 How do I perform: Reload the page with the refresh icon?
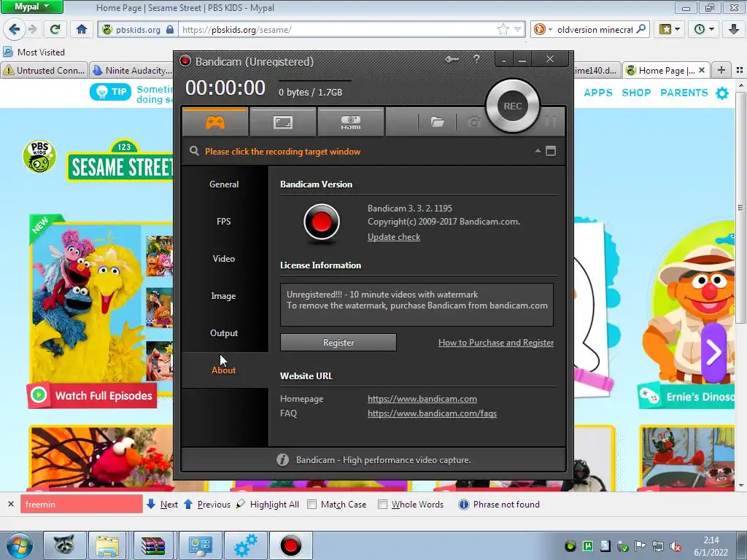(x=55, y=29)
